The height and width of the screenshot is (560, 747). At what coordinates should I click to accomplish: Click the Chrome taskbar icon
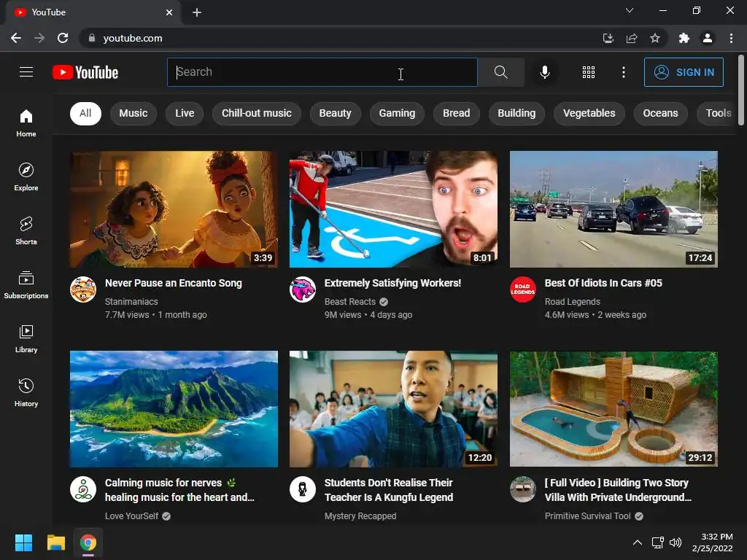coord(88,542)
